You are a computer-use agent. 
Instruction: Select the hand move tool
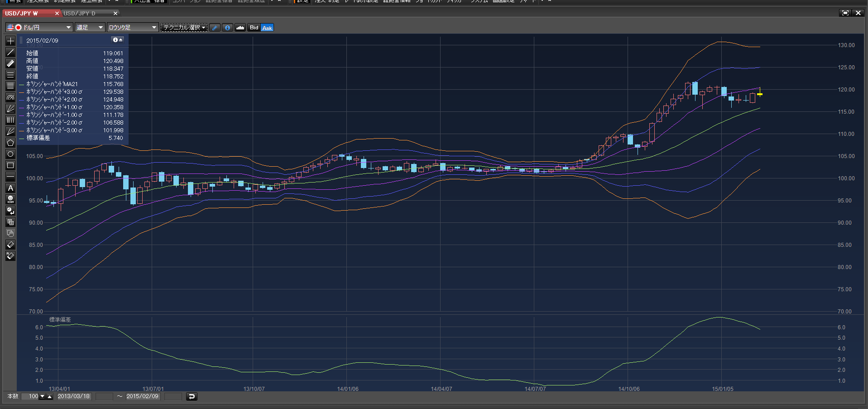[x=10, y=233]
